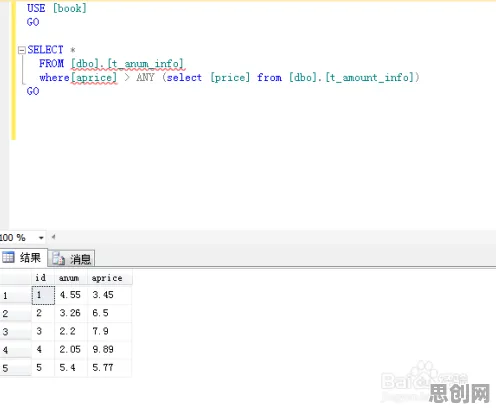496x412 pixels.
Task: Click anum cell 4.55
Action: click(71, 295)
